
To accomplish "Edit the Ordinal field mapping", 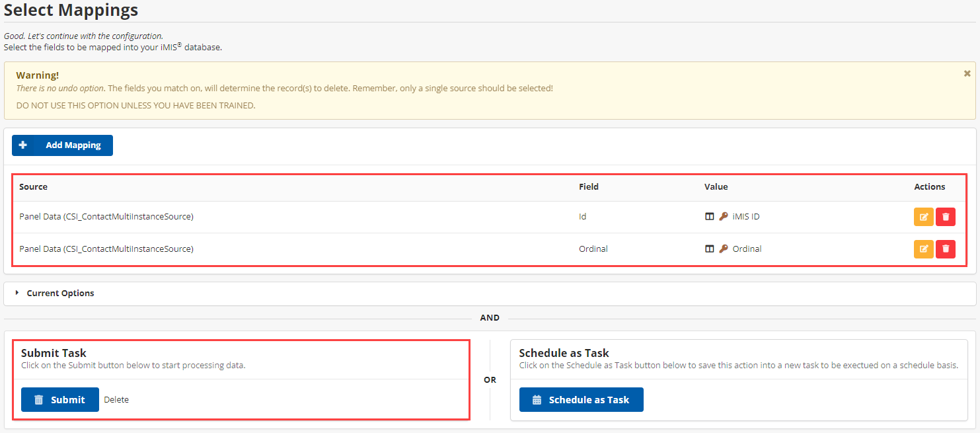I will (923, 249).
